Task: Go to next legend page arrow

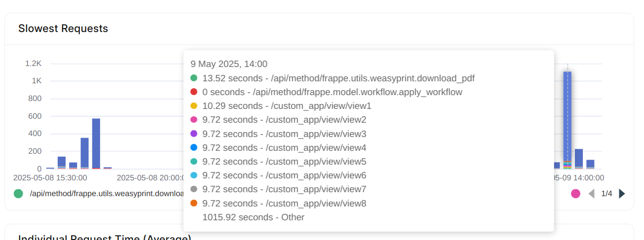Action: coord(622,194)
